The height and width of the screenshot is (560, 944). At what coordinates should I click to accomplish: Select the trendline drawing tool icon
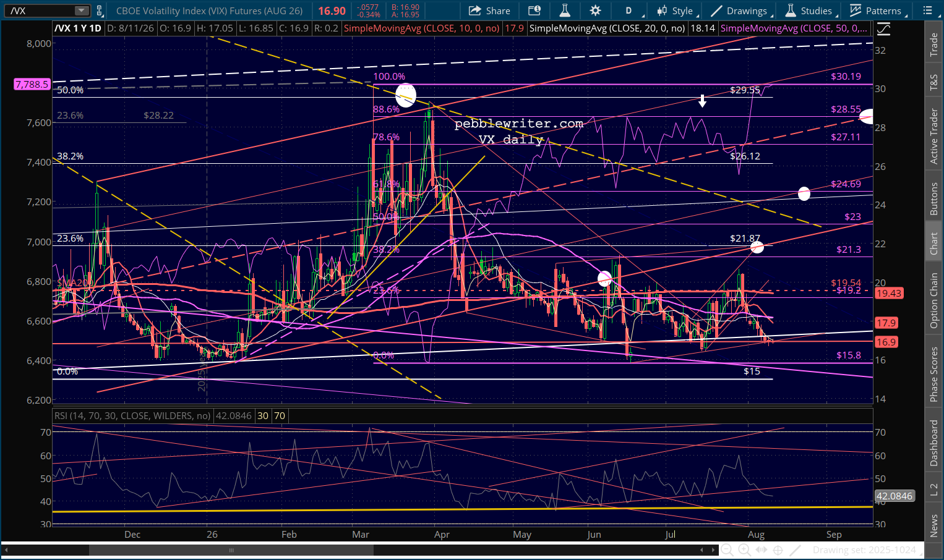(x=795, y=549)
